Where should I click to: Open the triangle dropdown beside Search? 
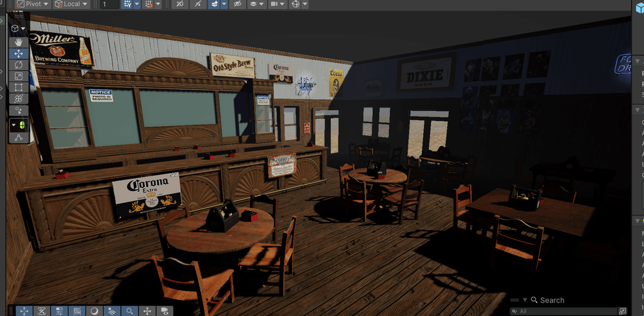pos(525,300)
